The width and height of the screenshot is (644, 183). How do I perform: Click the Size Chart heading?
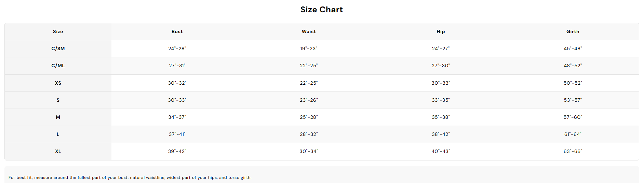click(x=321, y=10)
